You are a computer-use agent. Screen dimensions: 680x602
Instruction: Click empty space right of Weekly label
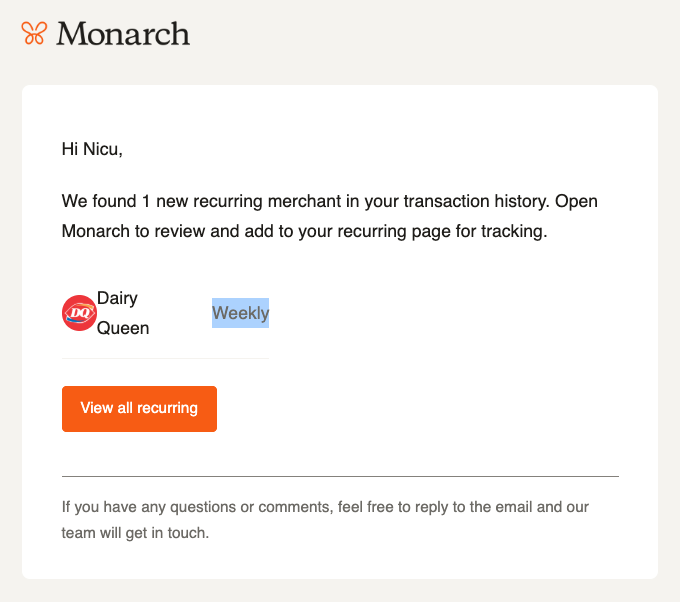(434, 313)
